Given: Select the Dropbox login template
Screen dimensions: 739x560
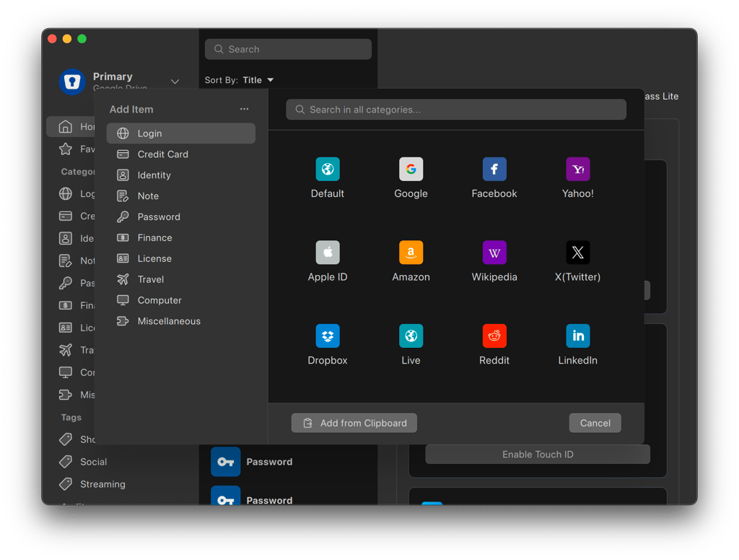Looking at the screenshot, I should pos(328,336).
